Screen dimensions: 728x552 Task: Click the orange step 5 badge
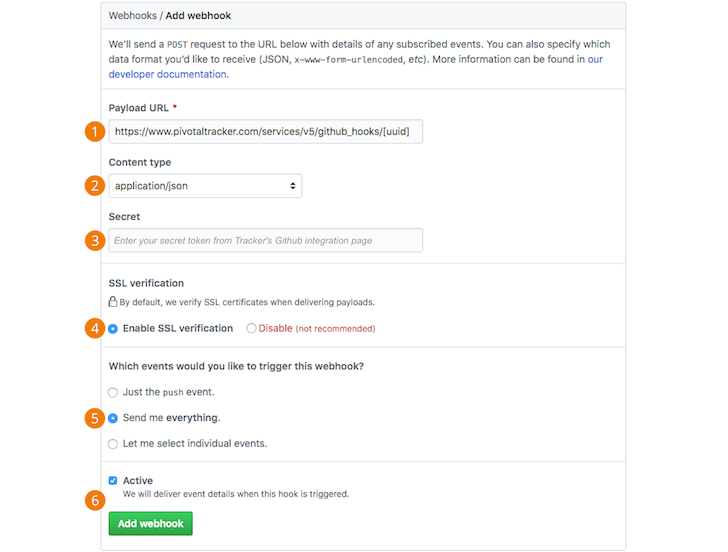click(95, 418)
